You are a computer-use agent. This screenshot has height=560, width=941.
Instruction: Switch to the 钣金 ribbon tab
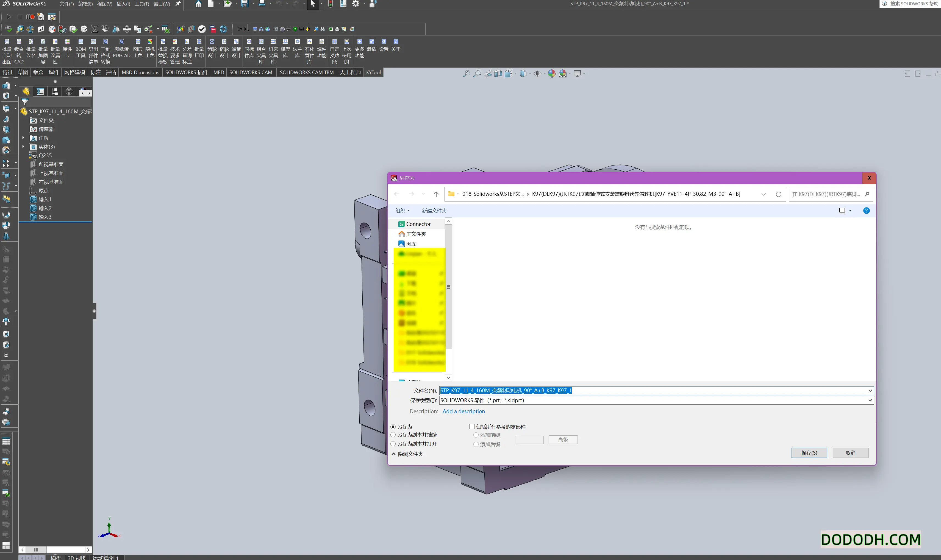coord(38,72)
